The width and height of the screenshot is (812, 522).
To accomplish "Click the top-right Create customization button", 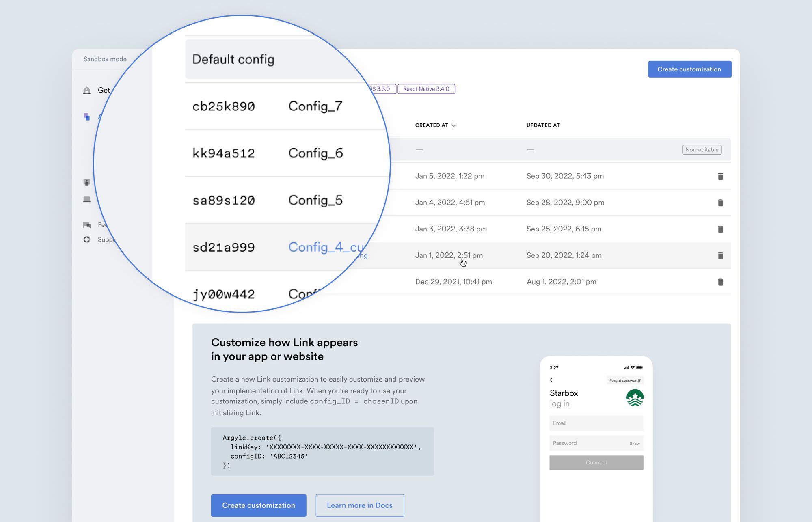I will (689, 69).
